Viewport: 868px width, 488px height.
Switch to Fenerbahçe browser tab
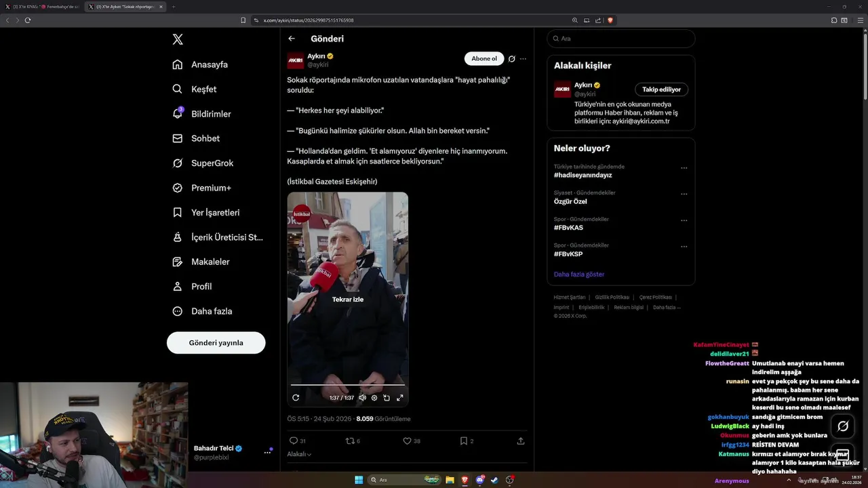42,7
